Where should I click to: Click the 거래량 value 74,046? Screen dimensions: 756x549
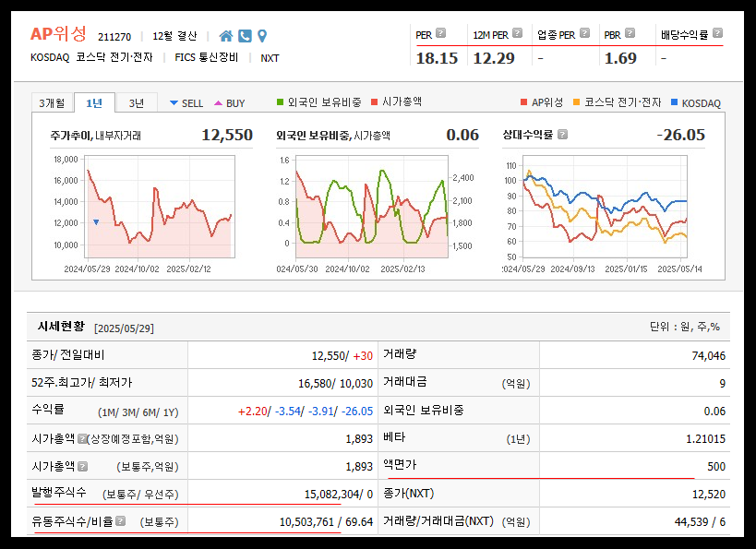point(708,356)
